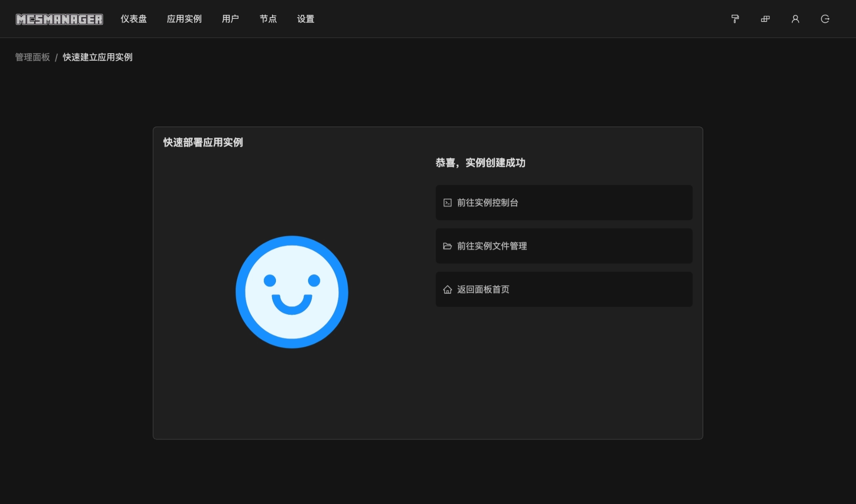
Task: Click the logout arrow icon
Action: pos(825,19)
